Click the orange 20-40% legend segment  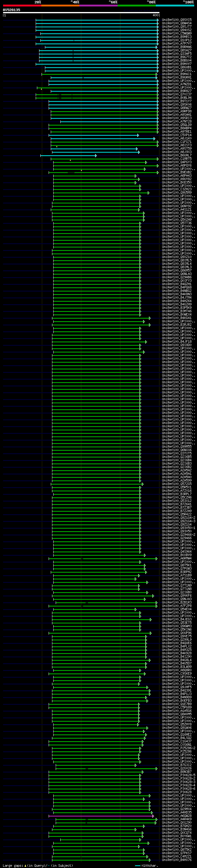click(x=60, y=6)
